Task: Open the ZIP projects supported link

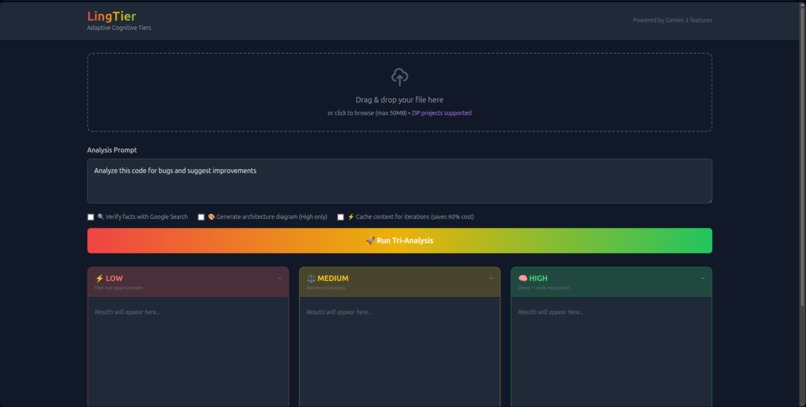Action: tap(441, 113)
